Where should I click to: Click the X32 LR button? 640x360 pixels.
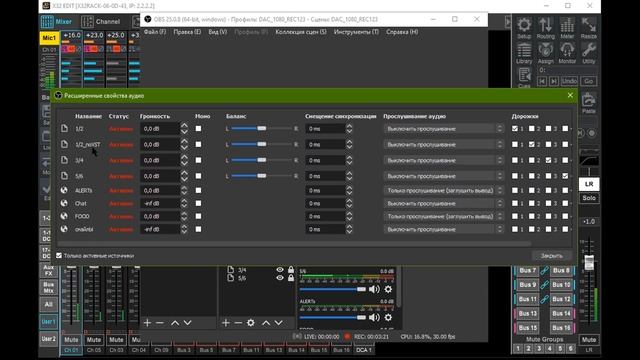tap(589, 184)
